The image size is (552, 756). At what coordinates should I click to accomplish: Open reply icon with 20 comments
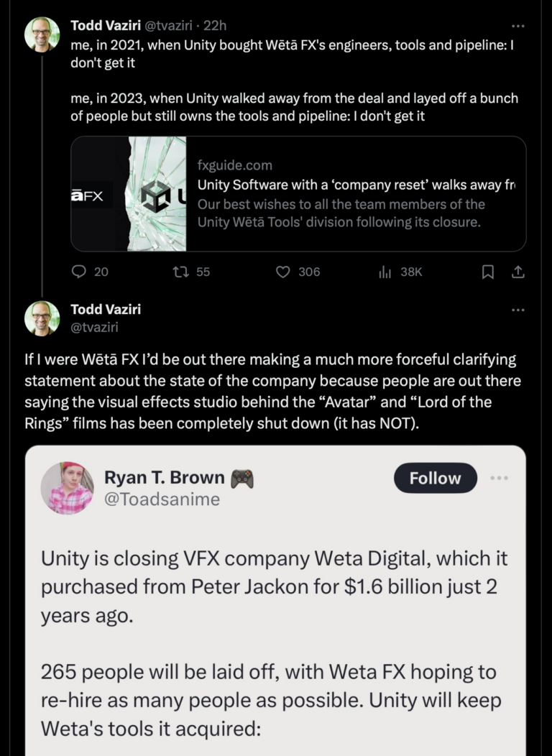(78, 272)
